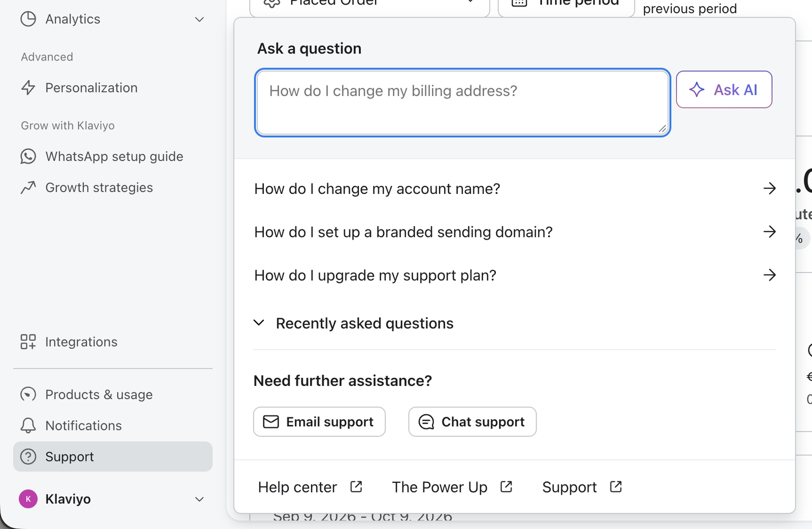Click the 'Advanced' section label
812x529 pixels.
47,57
